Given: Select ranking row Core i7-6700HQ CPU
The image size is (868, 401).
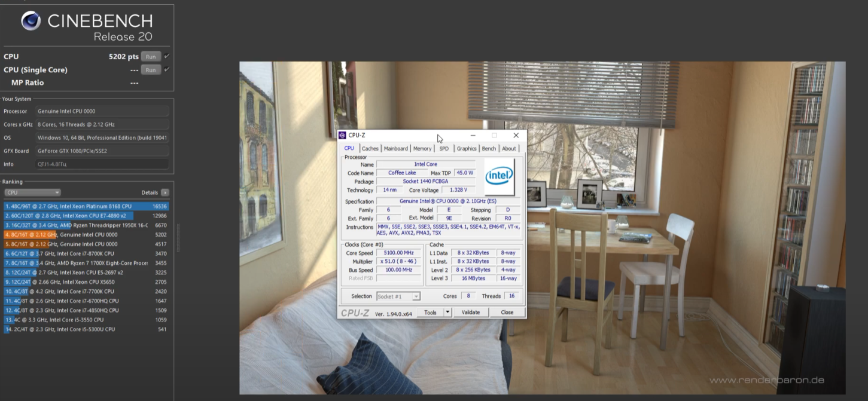Looking at the screenshot, I should tap(86, 301).
